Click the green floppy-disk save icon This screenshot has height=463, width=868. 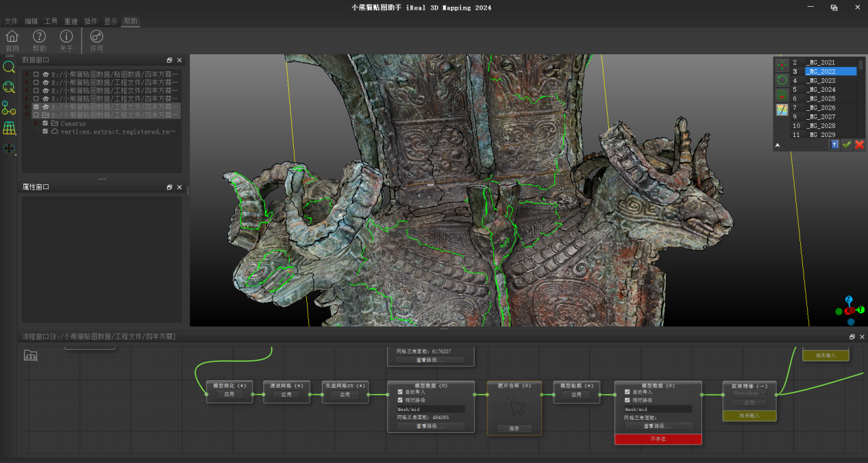point(782,95)
